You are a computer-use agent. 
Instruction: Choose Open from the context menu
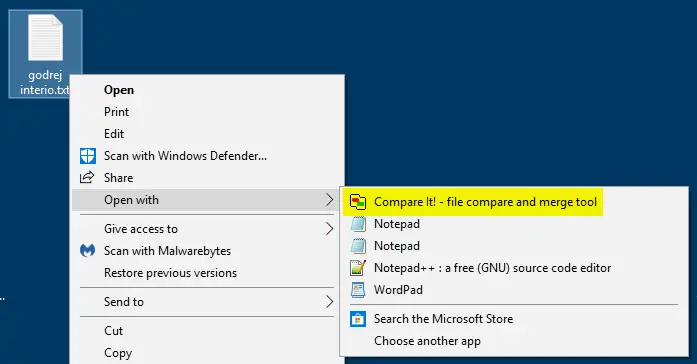coord(207,90)
